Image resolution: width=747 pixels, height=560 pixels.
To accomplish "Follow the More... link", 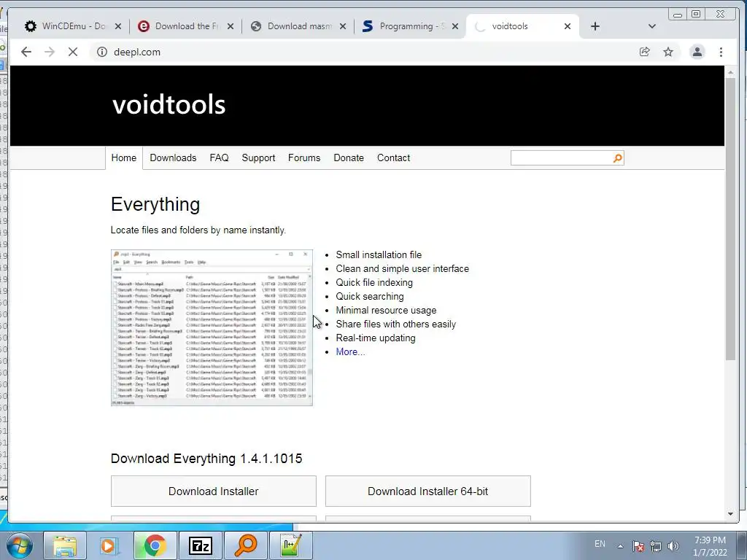I will (350, 351).
